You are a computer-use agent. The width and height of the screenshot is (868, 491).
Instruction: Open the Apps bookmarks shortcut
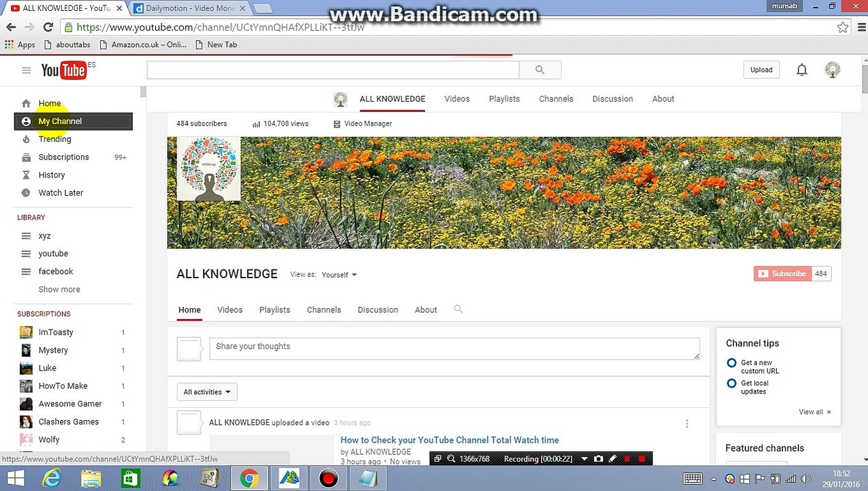20,44
